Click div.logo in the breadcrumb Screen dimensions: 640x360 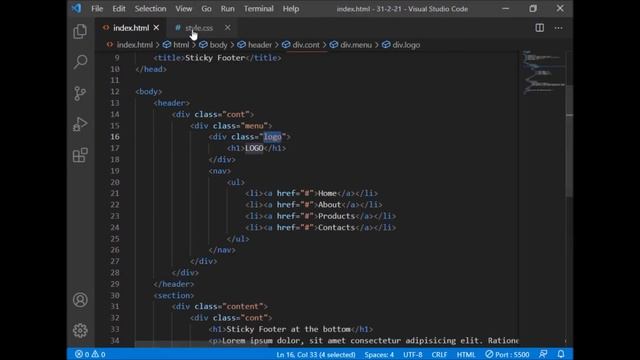point(406,45)
